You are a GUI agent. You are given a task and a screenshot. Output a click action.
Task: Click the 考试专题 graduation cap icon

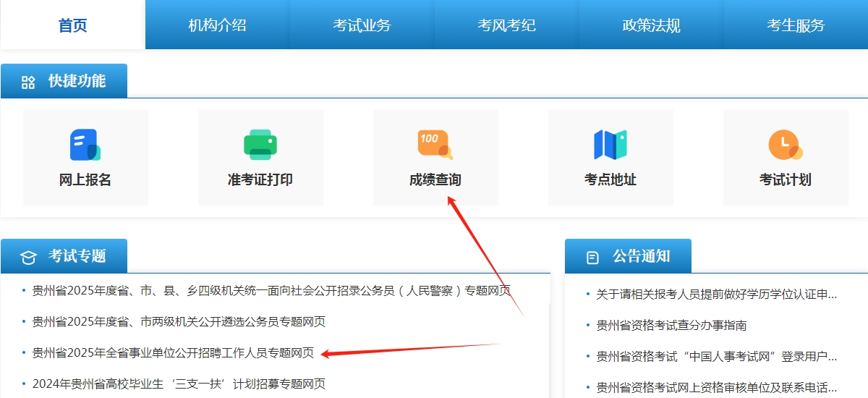28,257
